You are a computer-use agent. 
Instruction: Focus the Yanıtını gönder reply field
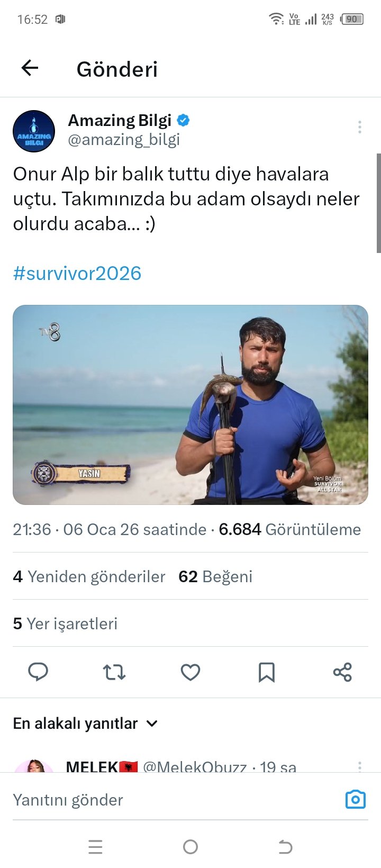[175, 800]
